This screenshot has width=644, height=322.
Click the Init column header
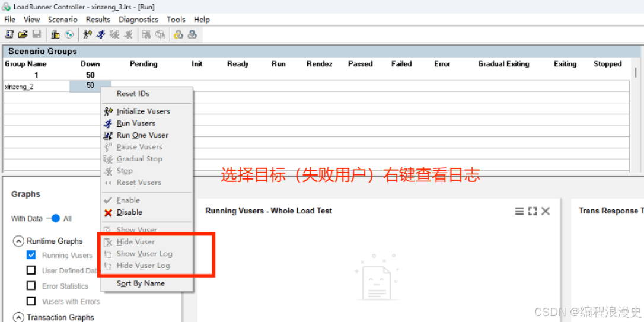197,64
